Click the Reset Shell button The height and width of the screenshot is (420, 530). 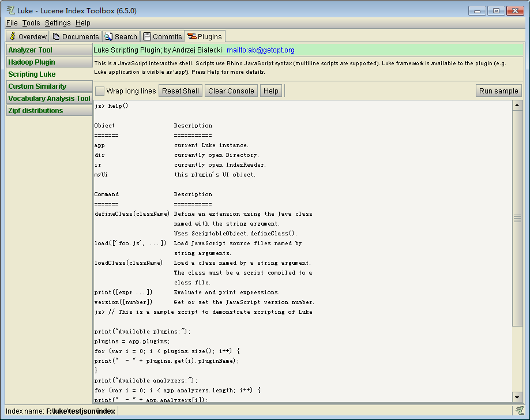[181, 91]
